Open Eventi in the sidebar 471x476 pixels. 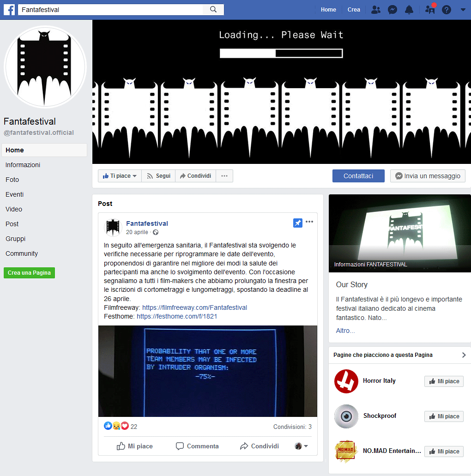(x=15, y=194)
